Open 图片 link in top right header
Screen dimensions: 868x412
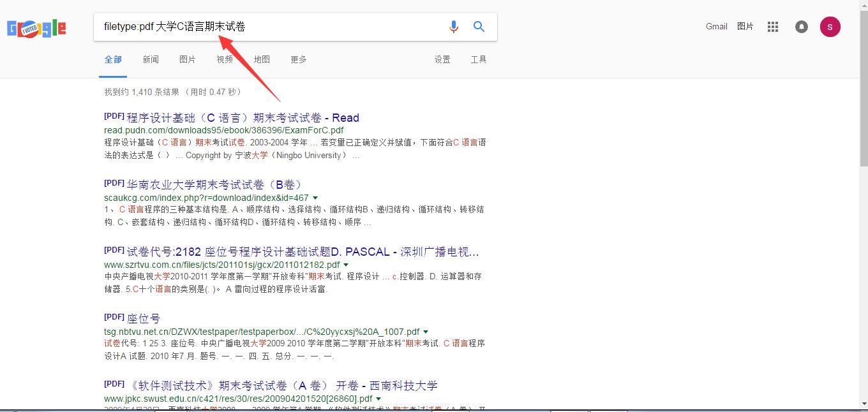coord(745,26)
